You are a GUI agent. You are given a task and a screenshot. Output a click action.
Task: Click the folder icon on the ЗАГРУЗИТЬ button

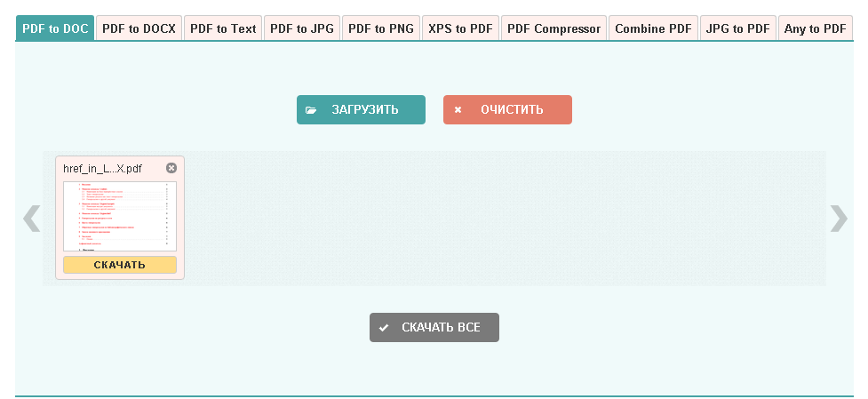[x=311, y=110]
